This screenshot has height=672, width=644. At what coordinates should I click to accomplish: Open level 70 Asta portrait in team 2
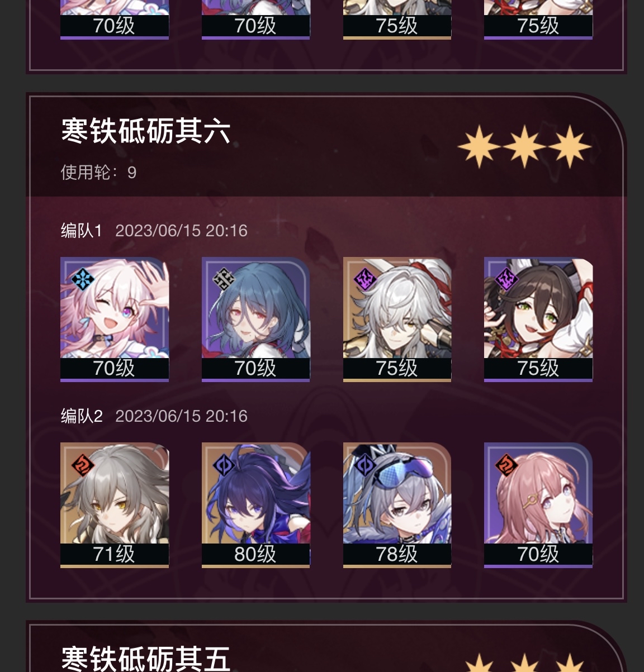(538, 505)
